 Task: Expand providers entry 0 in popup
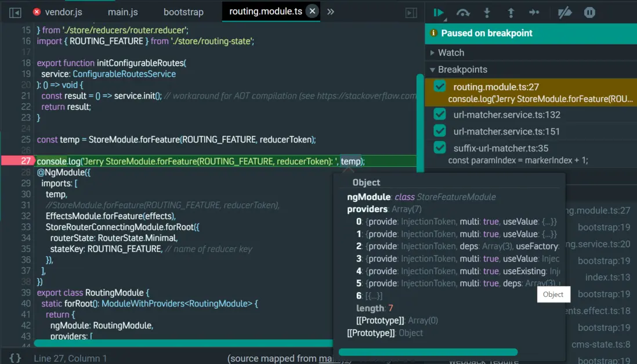(x=457, y=221)
